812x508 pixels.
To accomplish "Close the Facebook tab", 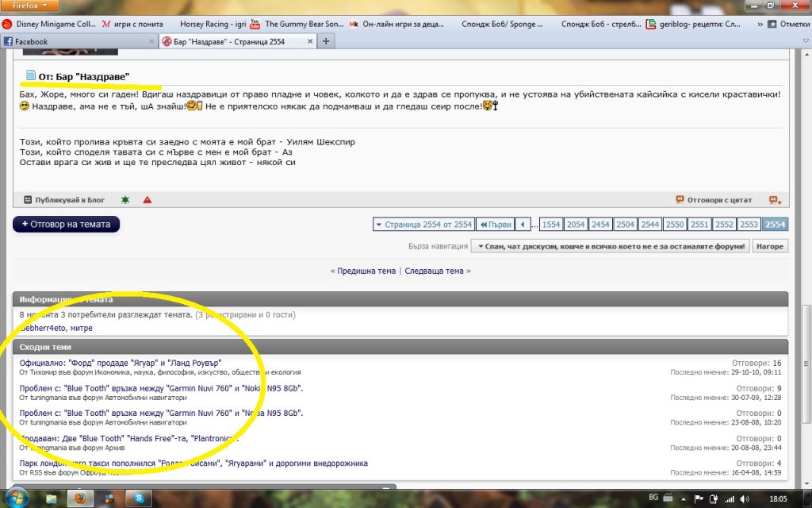I will [151, 41].
